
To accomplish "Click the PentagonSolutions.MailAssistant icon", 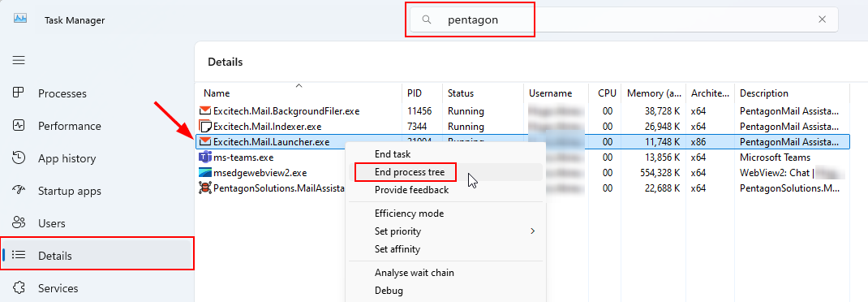I will [204, 188].
